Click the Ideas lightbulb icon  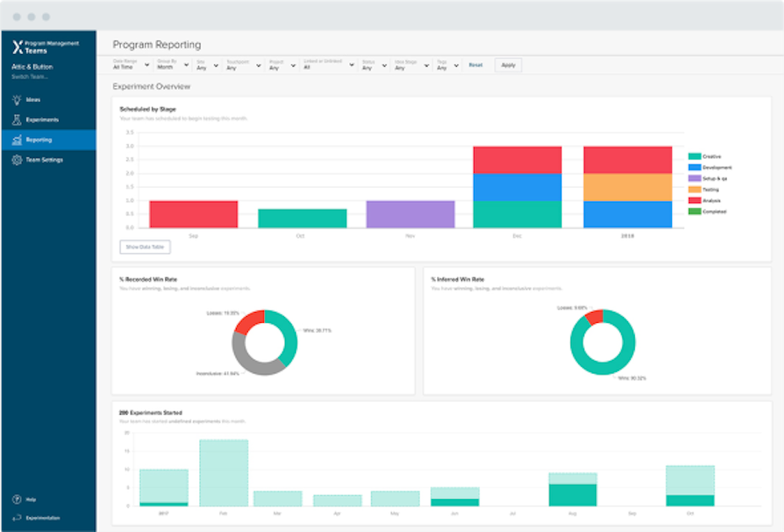(16, 99)
